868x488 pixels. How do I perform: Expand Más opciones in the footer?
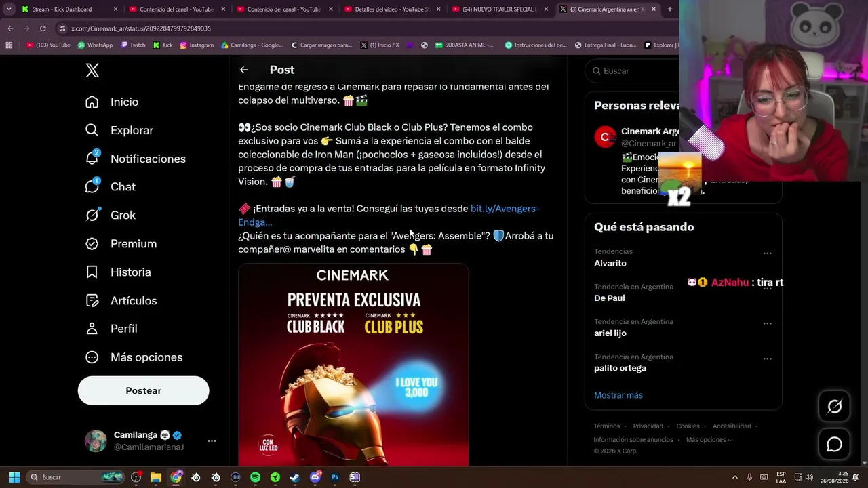(709, 440)
